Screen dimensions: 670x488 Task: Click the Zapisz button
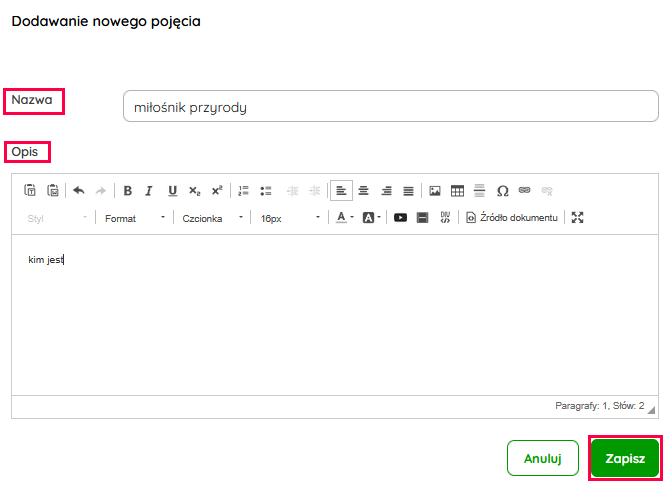[x=625, y=459]
